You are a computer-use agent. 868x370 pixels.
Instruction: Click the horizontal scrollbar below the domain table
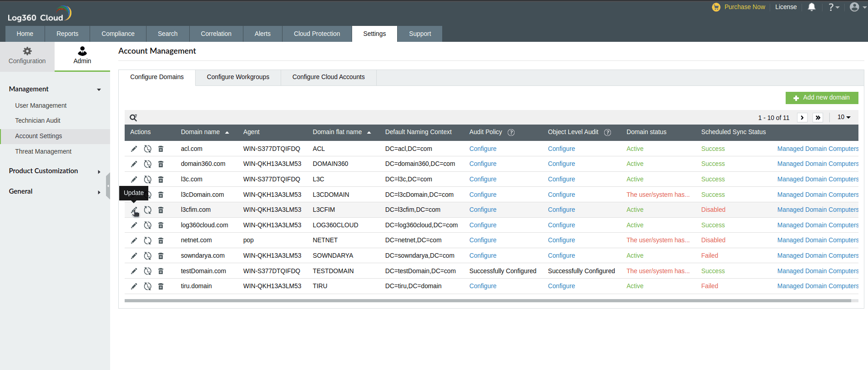pos(487,300)
